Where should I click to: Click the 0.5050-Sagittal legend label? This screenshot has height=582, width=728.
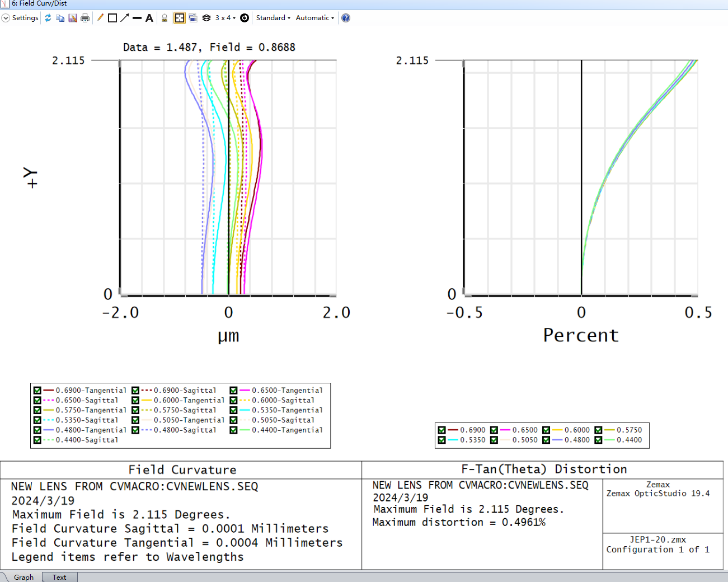pyautogui.click(x=283, y=420)
